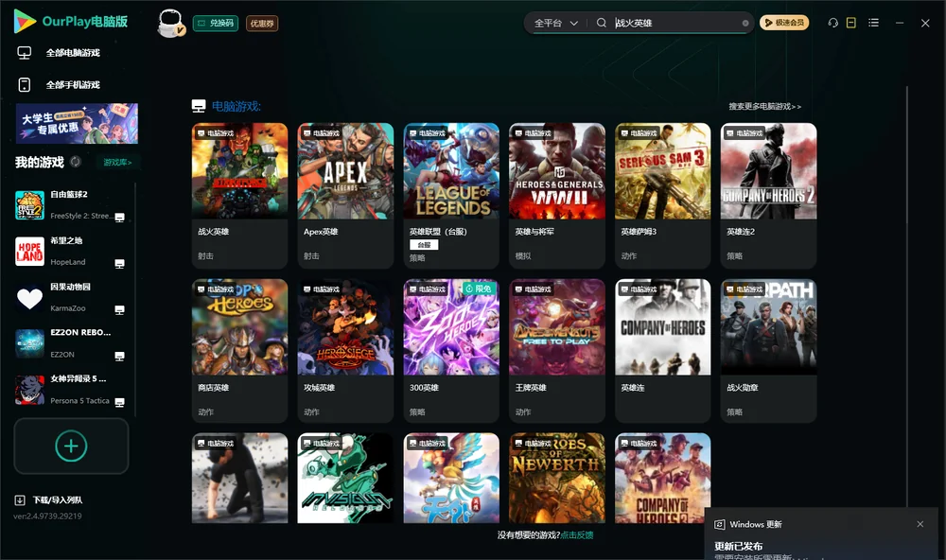The image size is (946, 560).
Task: Open 希望之地 HopeLand in my games list
Action: click(x=71, y=251)
